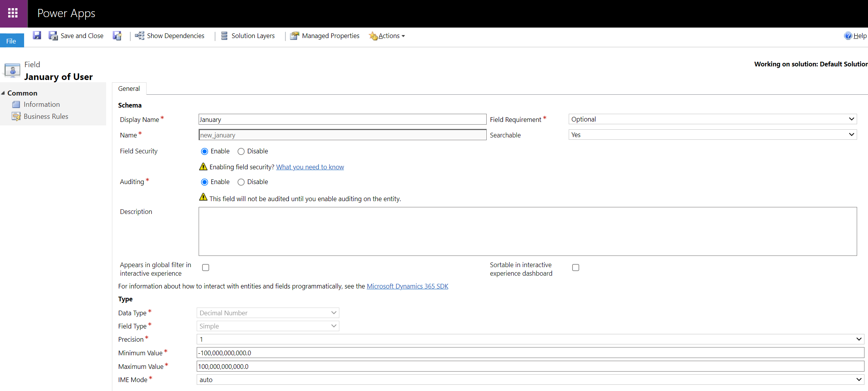Click into the Description text area
Viewport: 868px width, 391px height.
(x=527, y=231)
